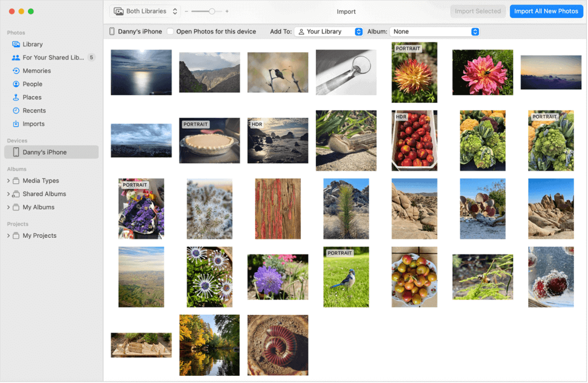Open the Recents section
The image size is (588, 383).
35,110
